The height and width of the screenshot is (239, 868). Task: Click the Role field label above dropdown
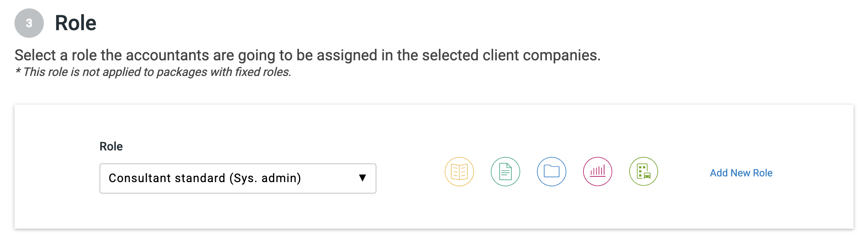click(x=111, y=146)
